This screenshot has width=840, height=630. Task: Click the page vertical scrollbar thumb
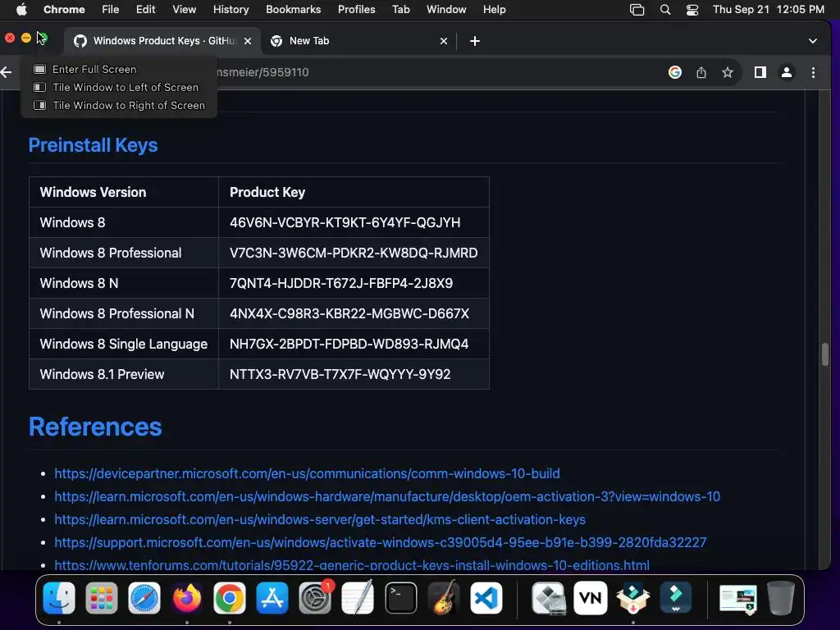pyautogui.click(x=825, y=354)
